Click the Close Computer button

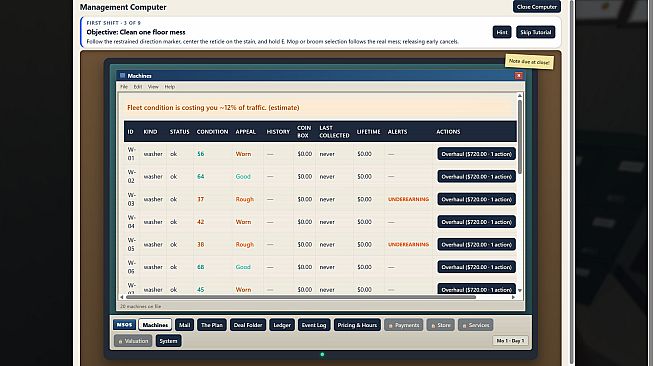(x=536, y=7)
